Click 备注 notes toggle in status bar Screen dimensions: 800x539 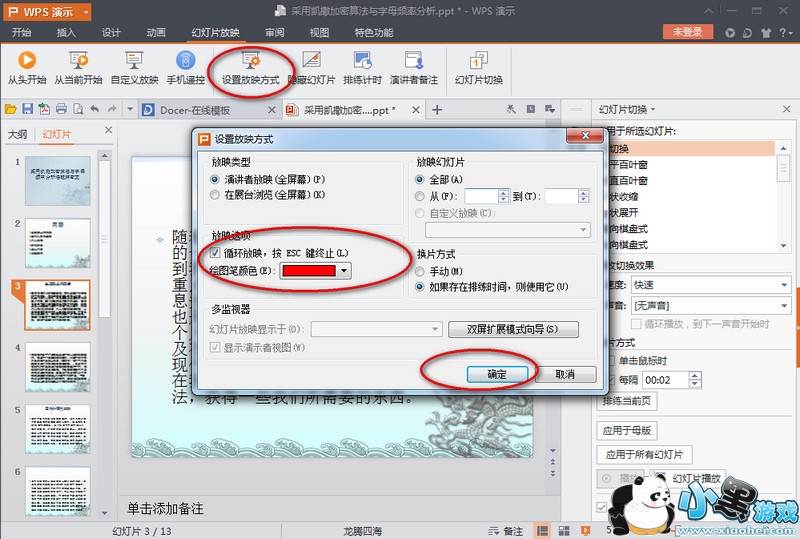pos(506,531)
